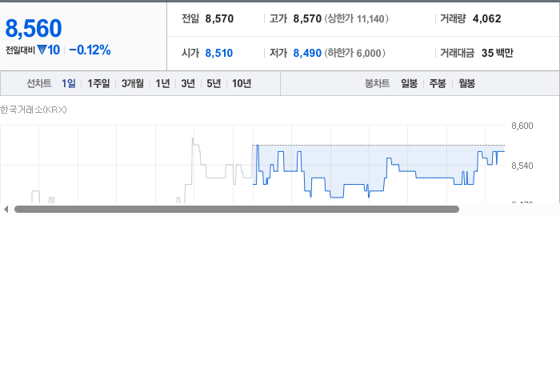Click the 8,540 axis label
Screen dimensions: 560x392
522,166
